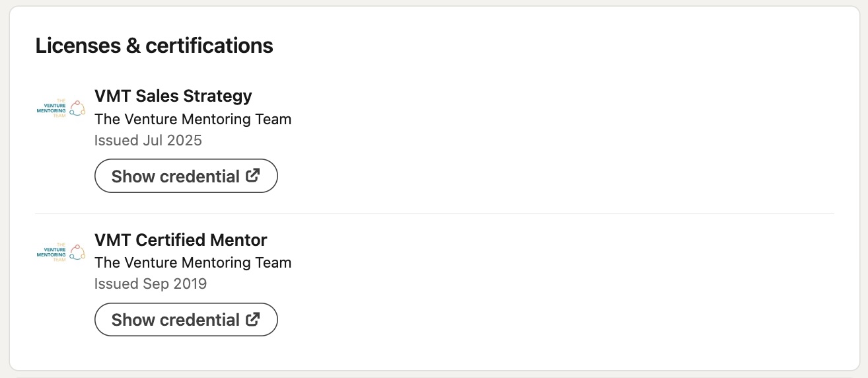Viewport: 868px width, 378px height.
Task: Click external-link icon in Certified Mentor credential button
Action: coord(252,319)
